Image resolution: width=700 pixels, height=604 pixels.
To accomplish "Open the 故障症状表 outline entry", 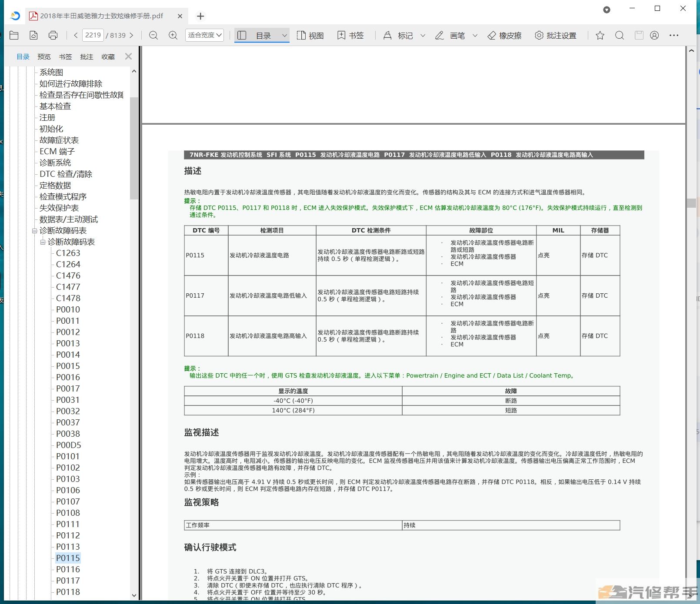I will tap(59, 140).
